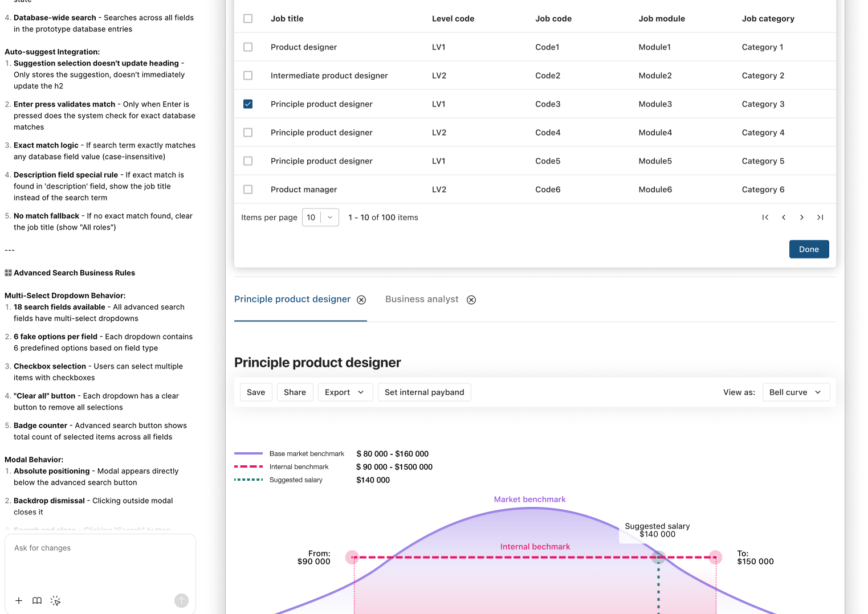The image size is (868, 614).
Task: Click the Auto-suggest Integration heading
Action: pyautogui.click(x=52, y=52)
